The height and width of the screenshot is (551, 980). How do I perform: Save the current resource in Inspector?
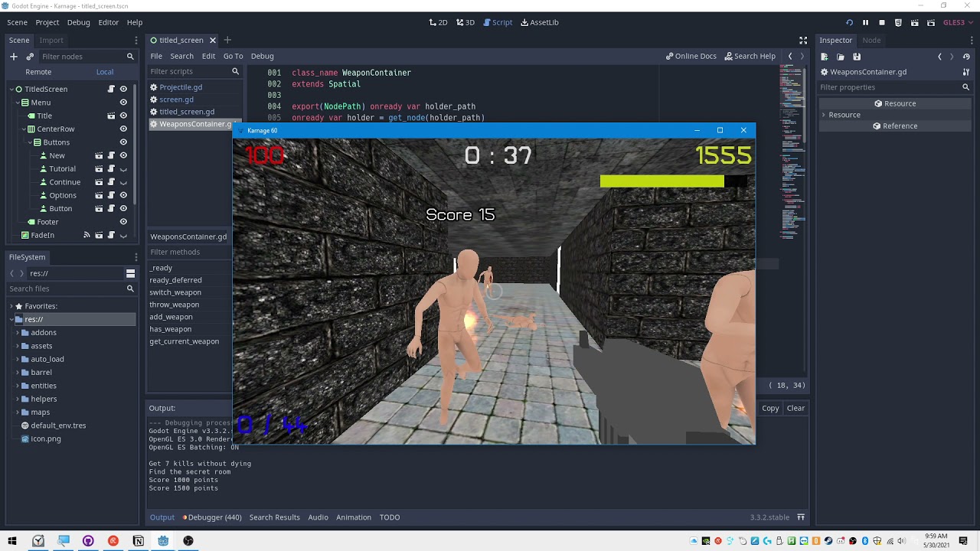coord(857,57)
